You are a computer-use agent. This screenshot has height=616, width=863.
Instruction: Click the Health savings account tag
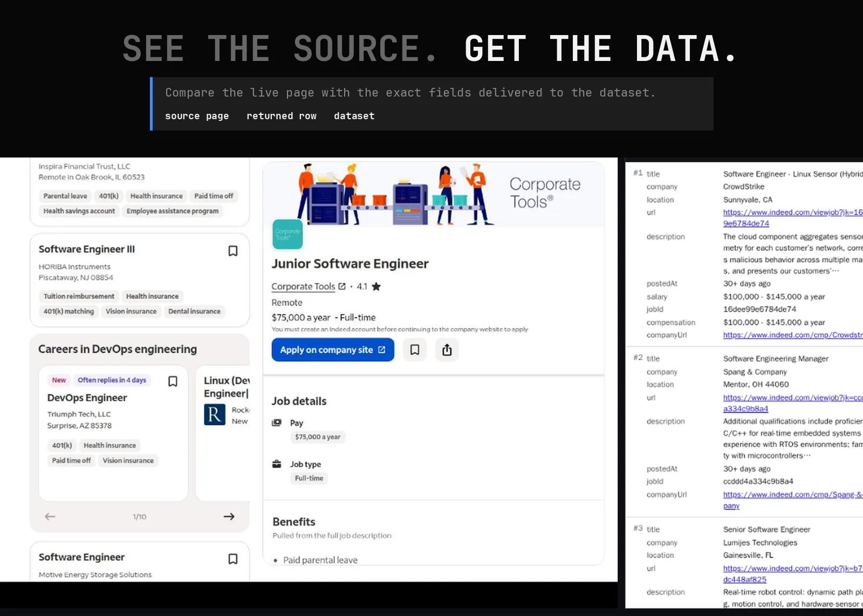pyautogui.click(x=79, y=211)
